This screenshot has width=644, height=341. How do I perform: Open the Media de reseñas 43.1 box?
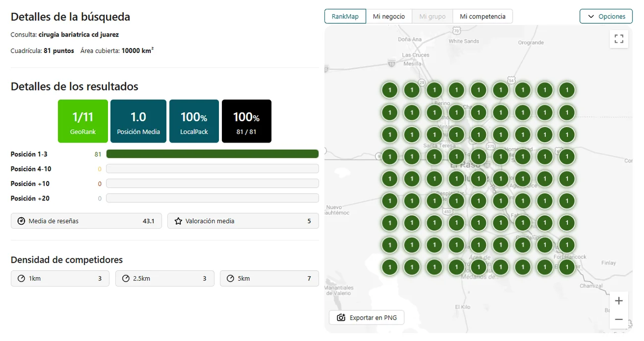[x=86, y=221]
